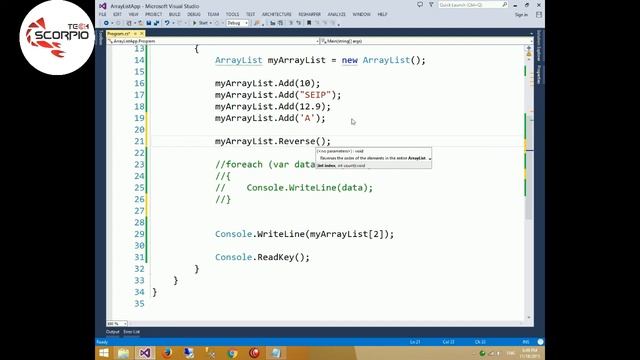Click the Console.WriteLine(myArrayList[2]); line

(304, 234)
